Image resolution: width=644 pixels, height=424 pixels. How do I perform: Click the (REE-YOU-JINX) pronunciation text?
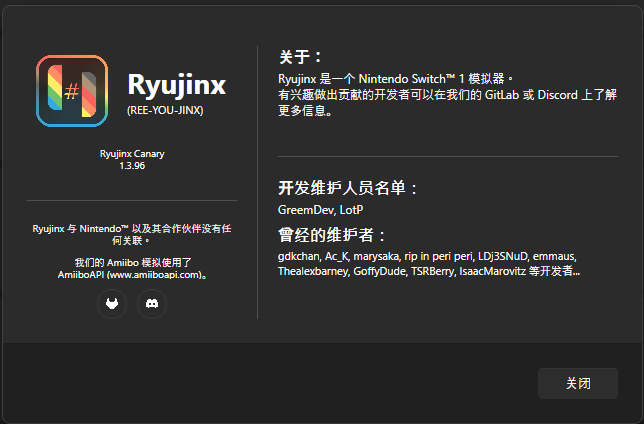click(x=165, y=111)
